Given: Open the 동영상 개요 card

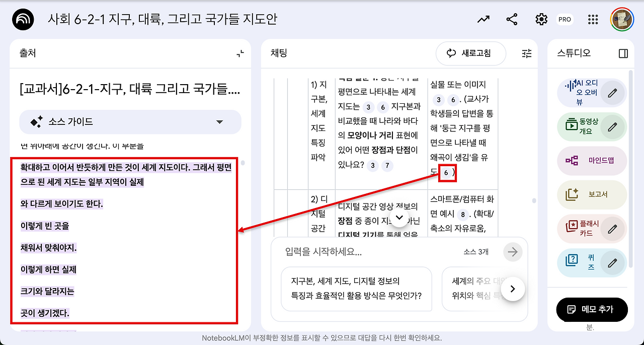Looking at the screenshot, I should coord(592,127).
